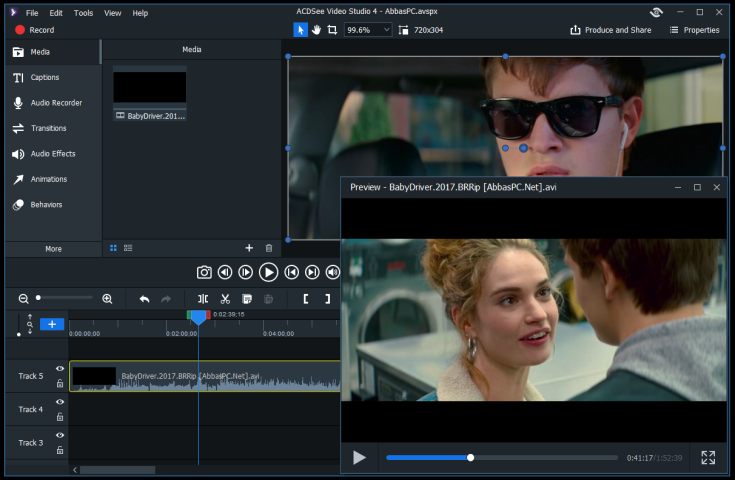Step back one frame
The image size is (735, 480).
(x=225, y=272)
